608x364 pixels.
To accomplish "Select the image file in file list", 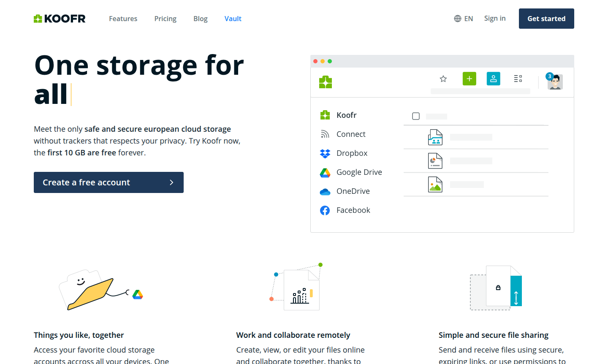I will [435, 185].
